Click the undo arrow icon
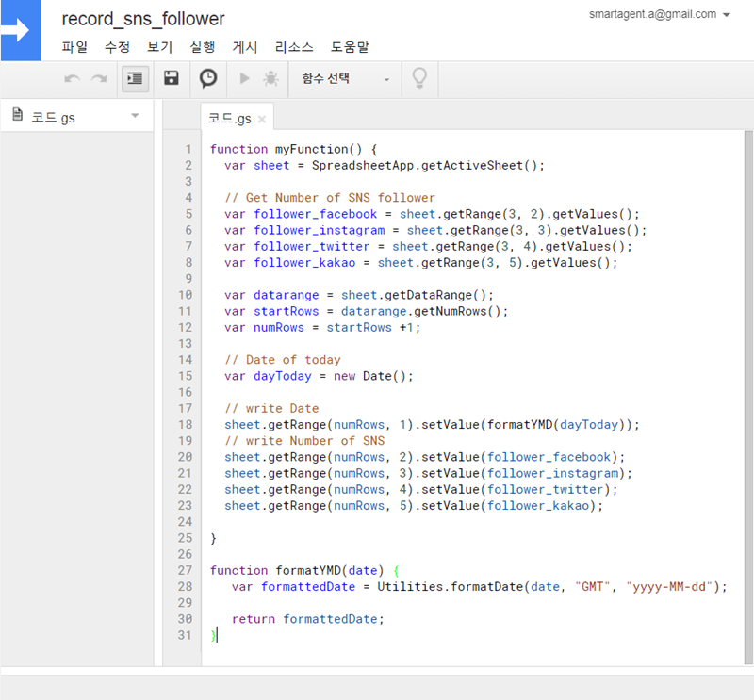Viewport: 754px width, 700px height. (x=73, y=79)
